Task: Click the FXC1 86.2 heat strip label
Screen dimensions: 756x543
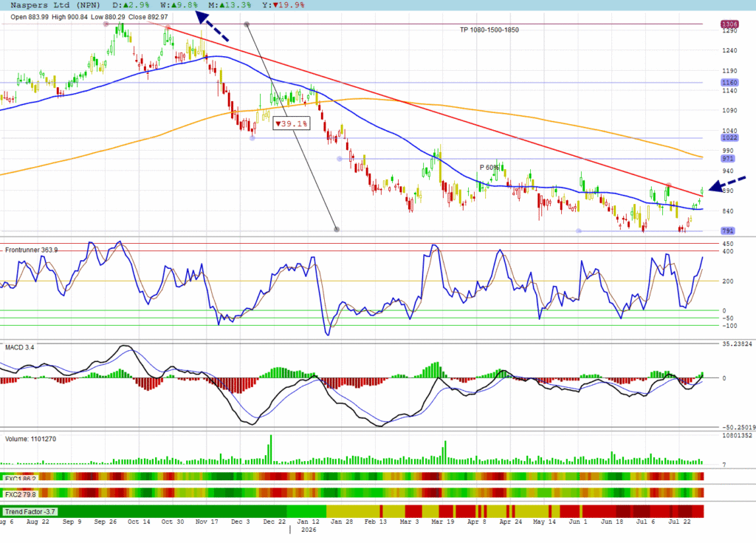Action: coord(20,479)
